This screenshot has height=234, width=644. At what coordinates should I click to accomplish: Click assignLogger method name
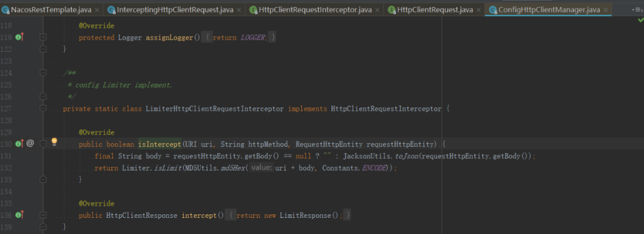point(169,38)
